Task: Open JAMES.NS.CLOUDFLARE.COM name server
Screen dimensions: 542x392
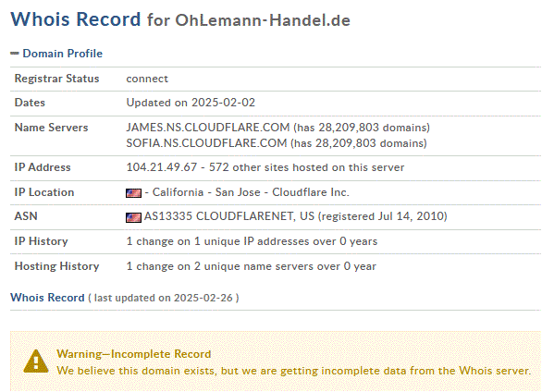Action: coord(208,128)
